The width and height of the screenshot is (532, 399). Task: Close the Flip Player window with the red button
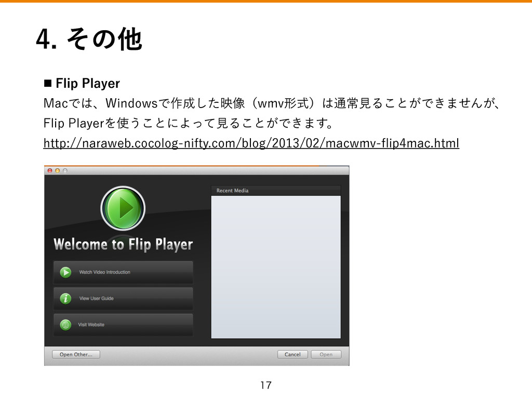(50, 170)
